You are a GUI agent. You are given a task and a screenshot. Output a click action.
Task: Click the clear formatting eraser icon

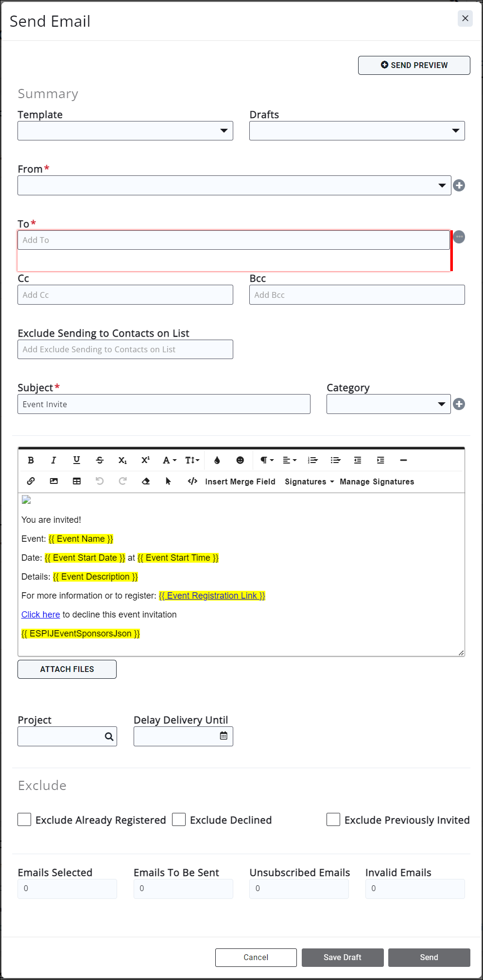tap(146, 481)
